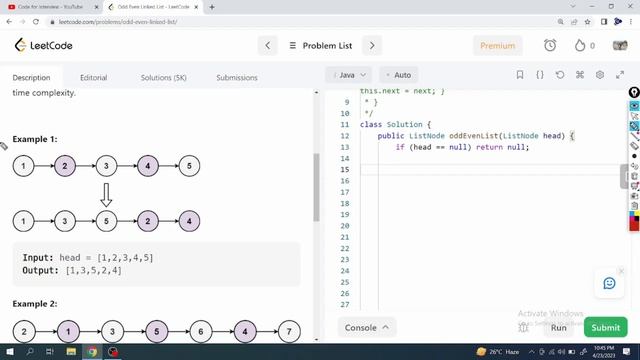The height and width of the screenshot is (360, 640).
Task: Select the line tool on annotation toolbar
Action: coord(634,136)
